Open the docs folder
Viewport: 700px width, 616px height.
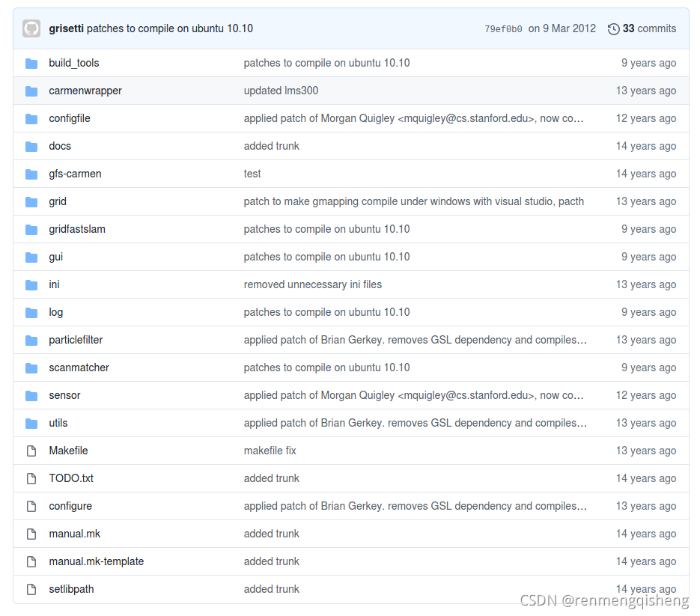click(60, 146)
